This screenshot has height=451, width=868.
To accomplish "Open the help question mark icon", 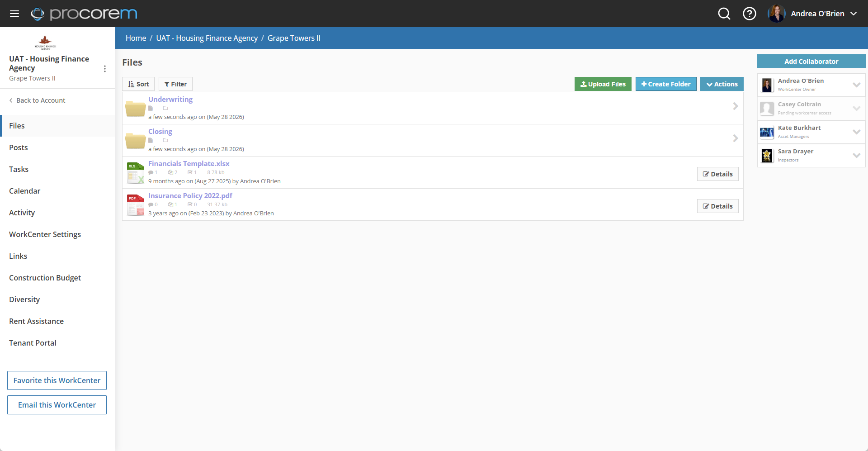I will coord(750,14).
